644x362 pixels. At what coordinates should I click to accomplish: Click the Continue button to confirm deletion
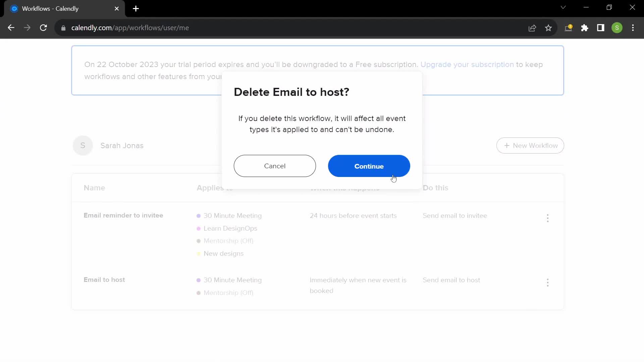(x=369, y=166)
